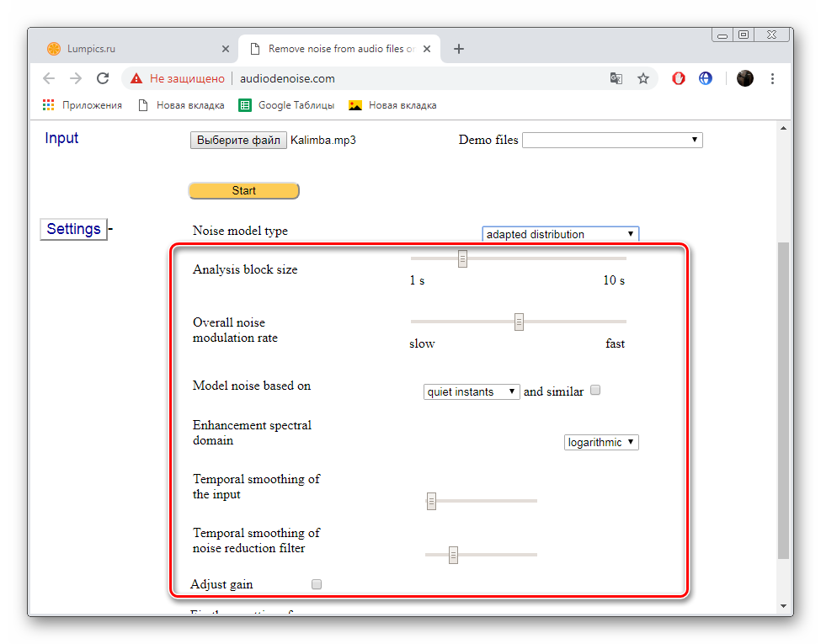821x644 pixels.
Task: Open the Opera extension icon
Action: (x=679, y=78)
